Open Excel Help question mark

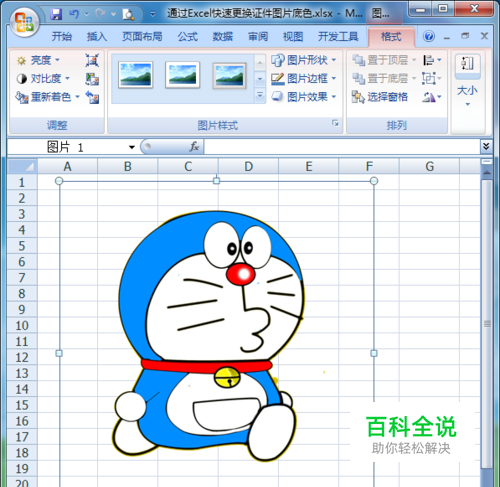pos(429,36)
